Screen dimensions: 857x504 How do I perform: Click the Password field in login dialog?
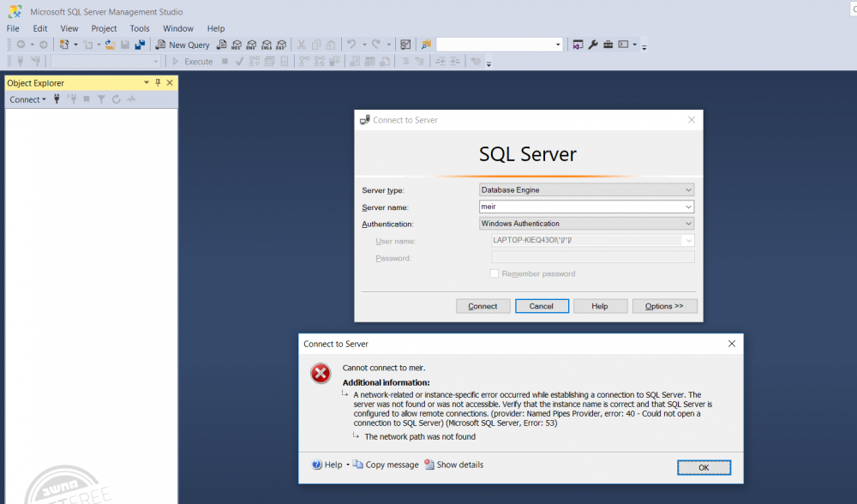click(593, 257)
